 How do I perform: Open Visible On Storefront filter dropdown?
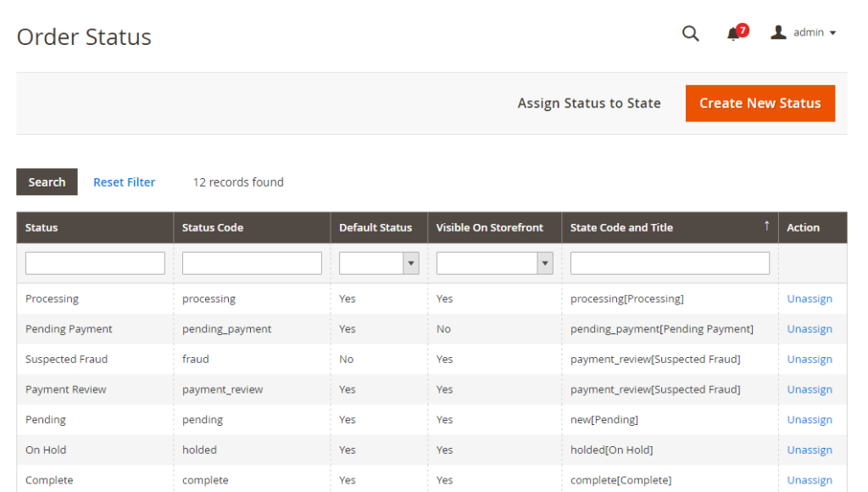(x=495, y=263)
